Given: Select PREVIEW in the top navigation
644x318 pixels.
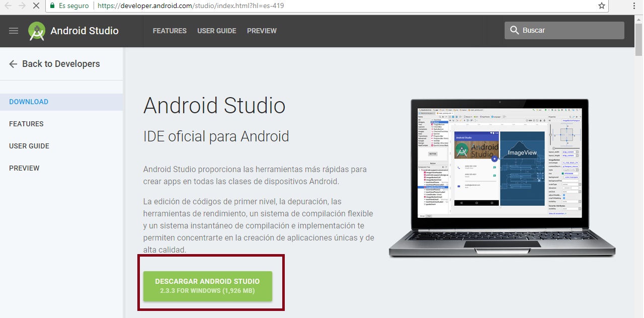Looking at the screenshot, I should click(x=262, y=31).
